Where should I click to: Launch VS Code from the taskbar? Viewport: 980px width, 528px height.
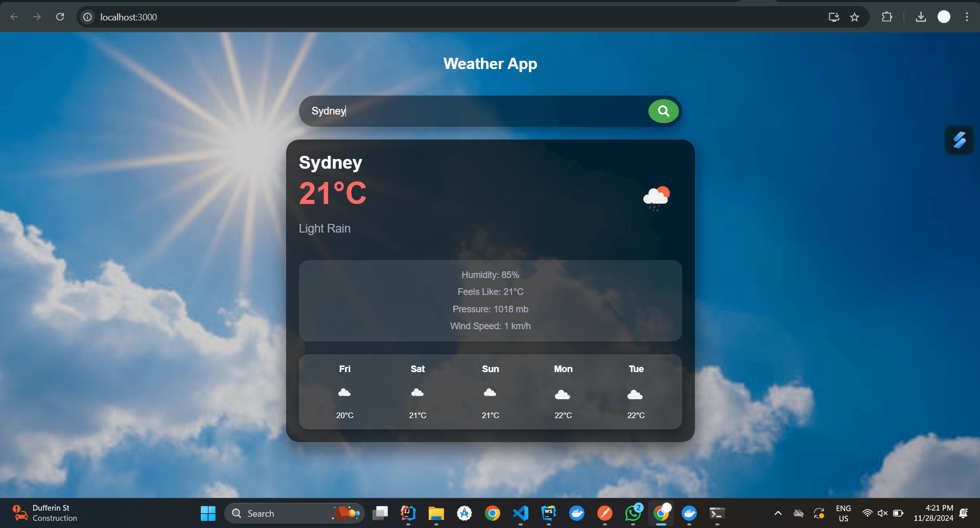coord(520,513)
